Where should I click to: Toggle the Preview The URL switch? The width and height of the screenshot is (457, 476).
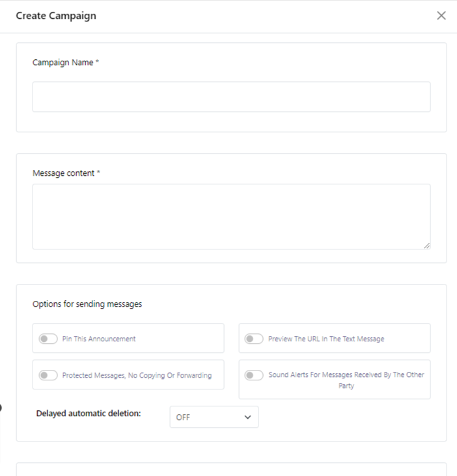coord(254,339)
